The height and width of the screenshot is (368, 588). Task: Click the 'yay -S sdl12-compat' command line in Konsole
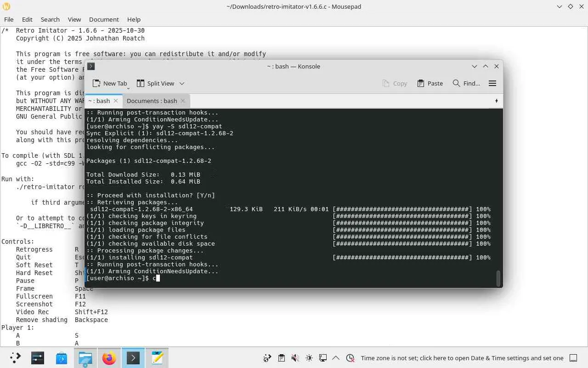coord(154,126)
